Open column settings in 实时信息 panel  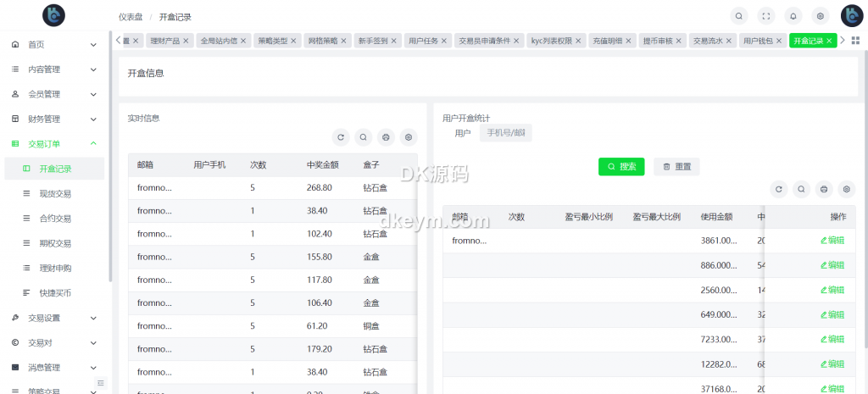pyautogui.click(x=409, y=137)
